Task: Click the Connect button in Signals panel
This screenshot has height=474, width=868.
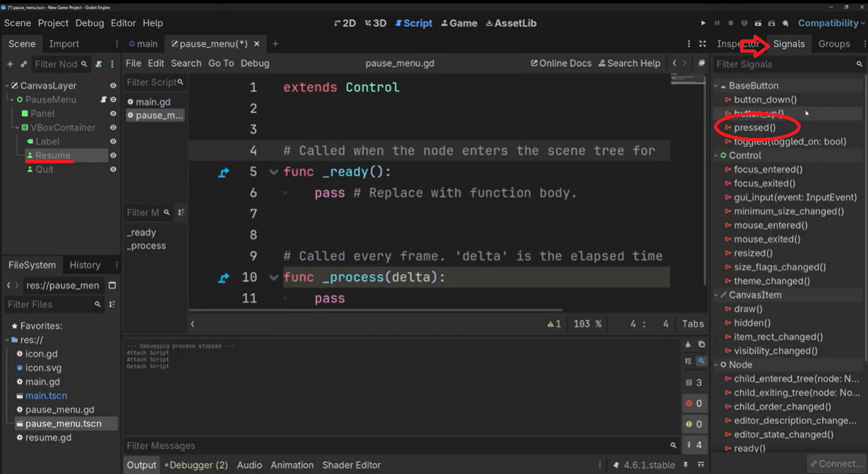Action: [x=836, y=463]
